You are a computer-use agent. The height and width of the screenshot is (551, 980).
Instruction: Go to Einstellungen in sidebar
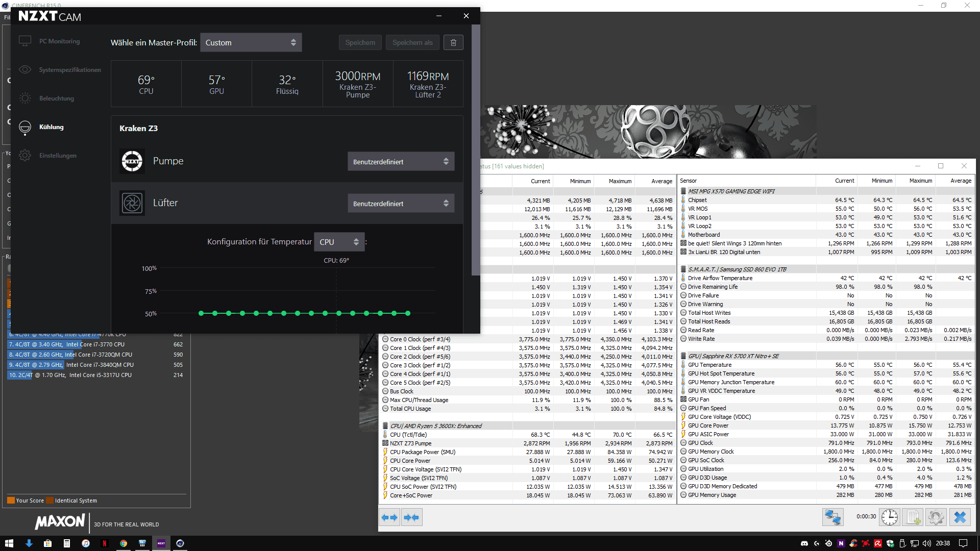click(x=58, y=156)
